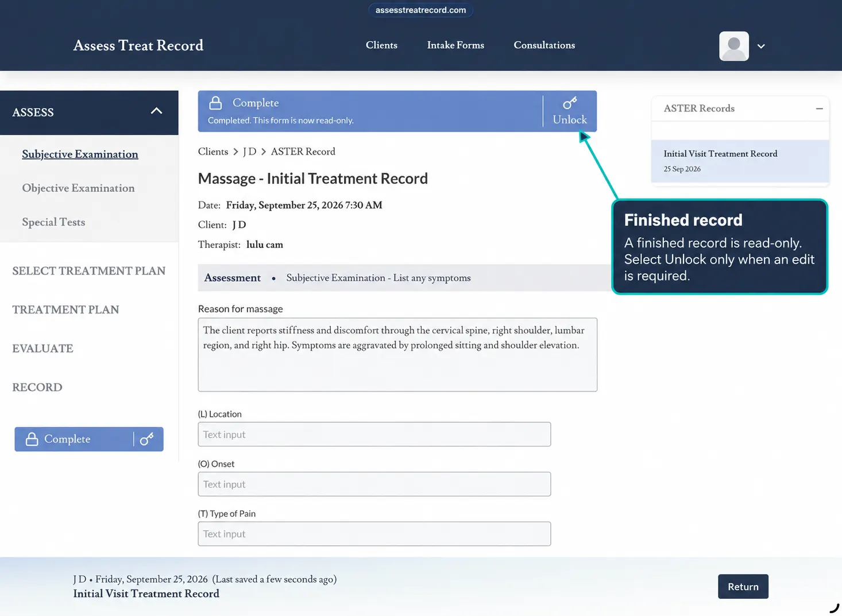The image size is (842, 616).
Task: Click the 'Massage - Initial Treatment Record' title
Action: (x=313, y=179)
